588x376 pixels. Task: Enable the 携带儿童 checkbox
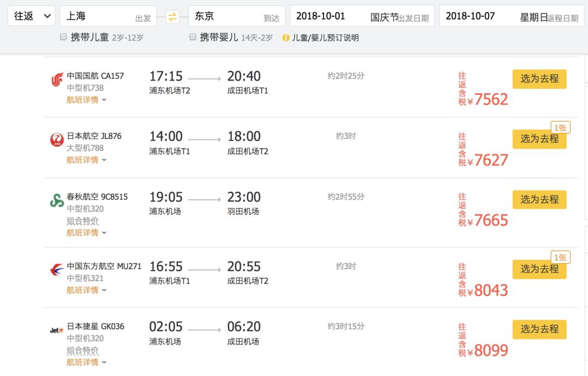62,38
